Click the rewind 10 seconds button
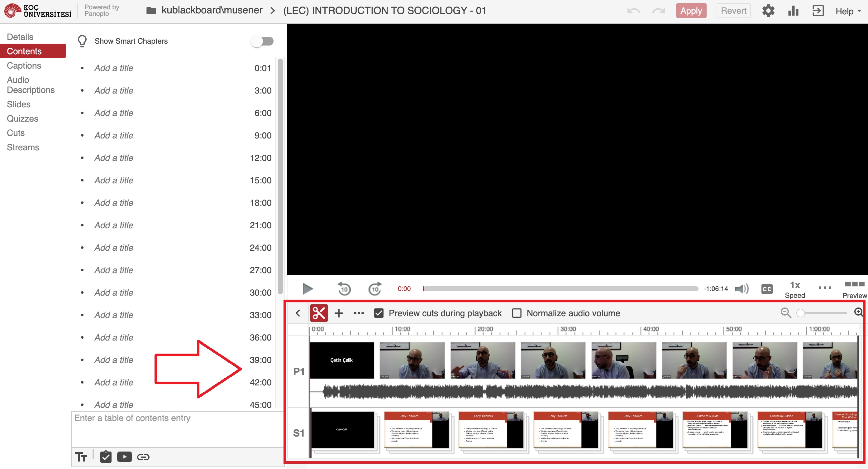Screen dimensions: 868x469 [x=344, y=289]
